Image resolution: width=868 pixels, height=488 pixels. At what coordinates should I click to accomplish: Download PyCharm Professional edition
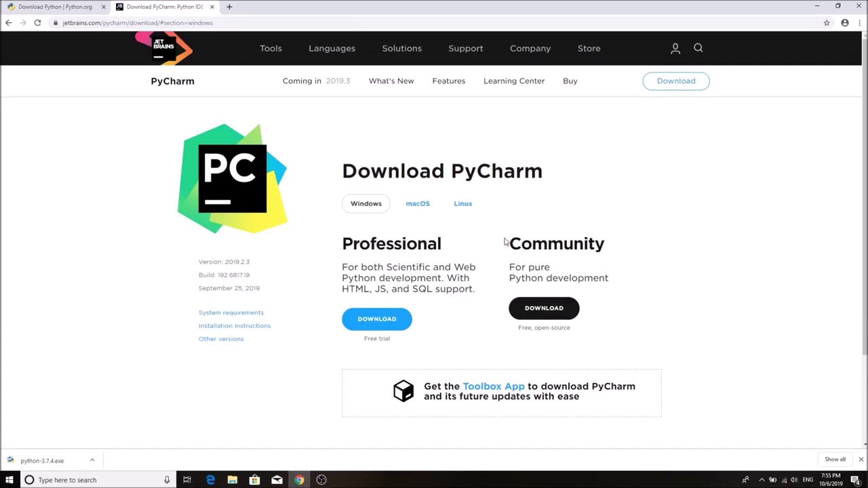[x=377, y=319]
